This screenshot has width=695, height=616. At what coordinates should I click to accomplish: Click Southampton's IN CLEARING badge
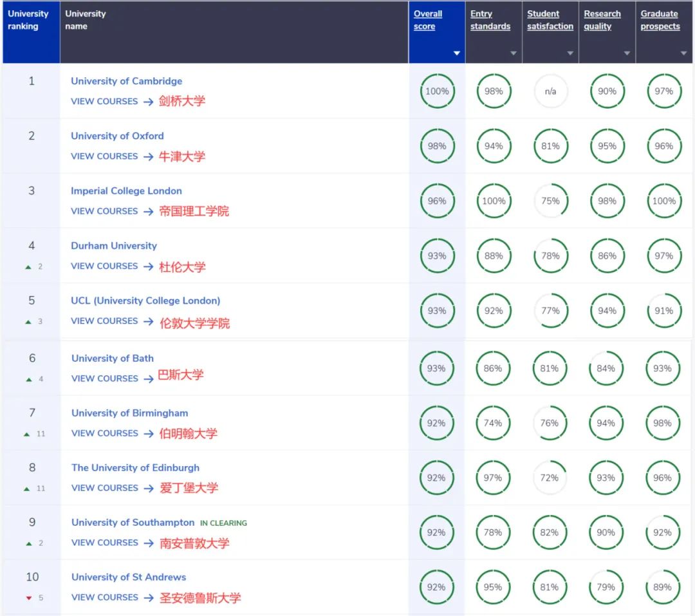(x=223, y=523)
